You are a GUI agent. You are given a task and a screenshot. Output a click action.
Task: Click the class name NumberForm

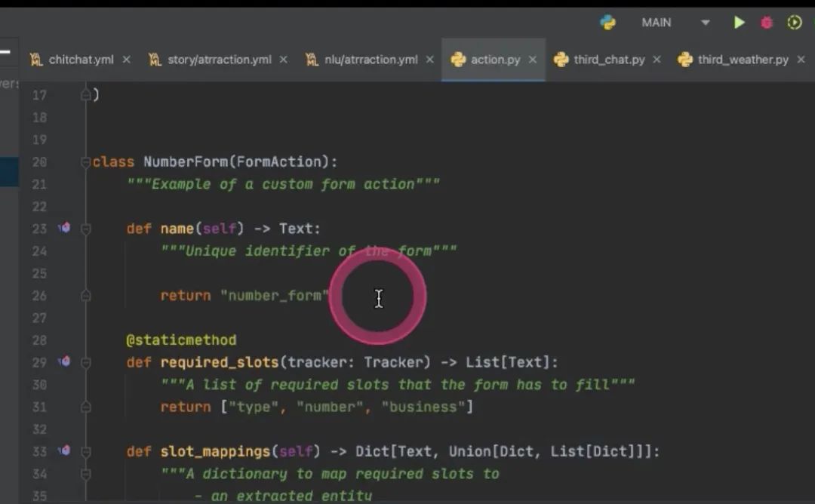click(186, 162)
